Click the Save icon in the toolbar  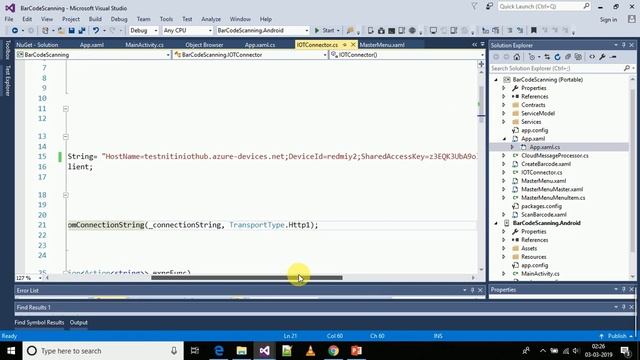pos(71,31)
